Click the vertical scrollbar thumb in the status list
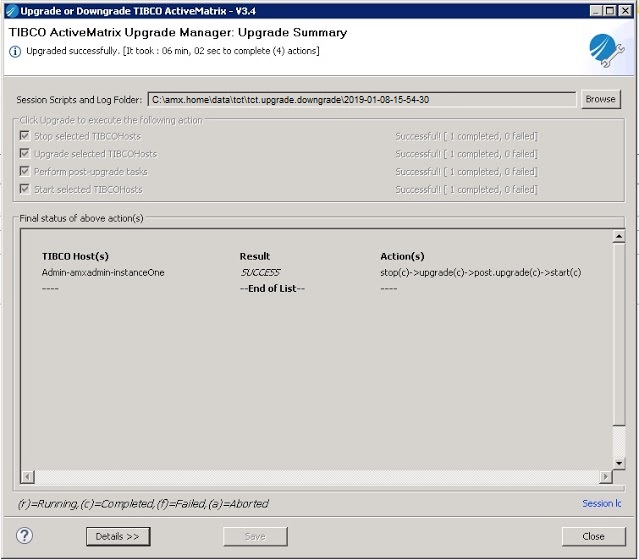639x560 pixels. (x=619, y=334)
